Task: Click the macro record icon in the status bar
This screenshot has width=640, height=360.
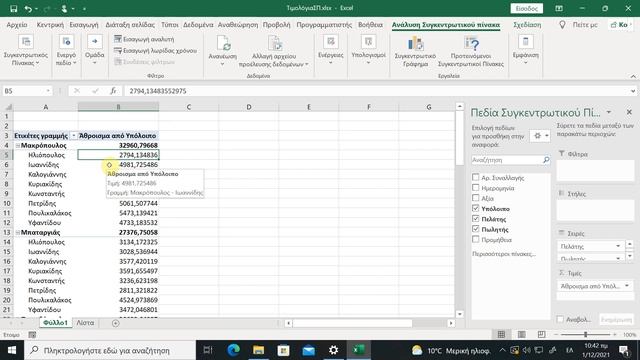Action: (x=32, y=335)
